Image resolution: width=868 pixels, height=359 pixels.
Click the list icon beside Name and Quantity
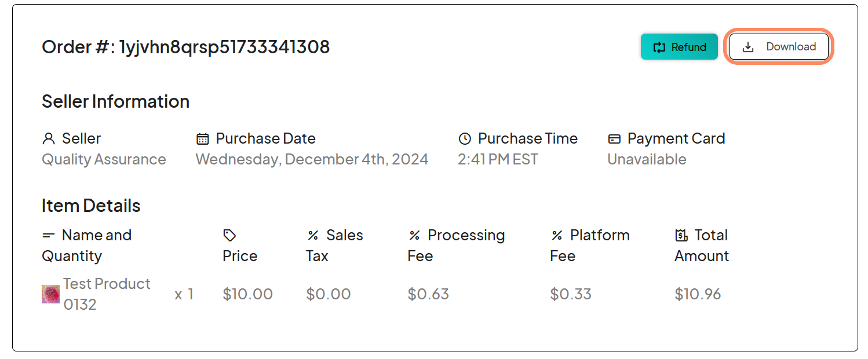(49, 235)
